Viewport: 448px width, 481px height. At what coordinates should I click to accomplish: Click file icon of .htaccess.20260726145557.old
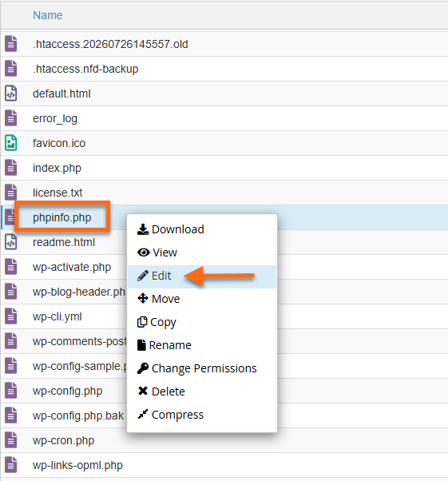(x=10, y=44)
